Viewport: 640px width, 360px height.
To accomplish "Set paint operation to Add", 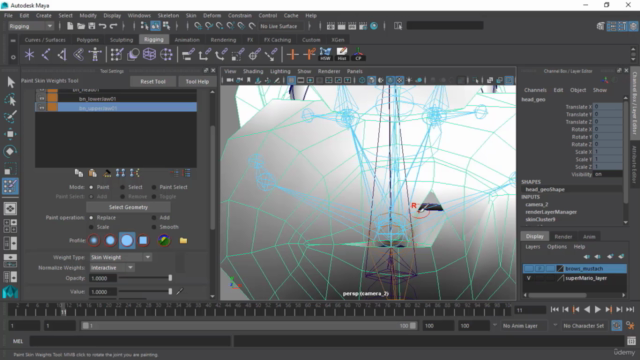I will [x=154, y=218].
